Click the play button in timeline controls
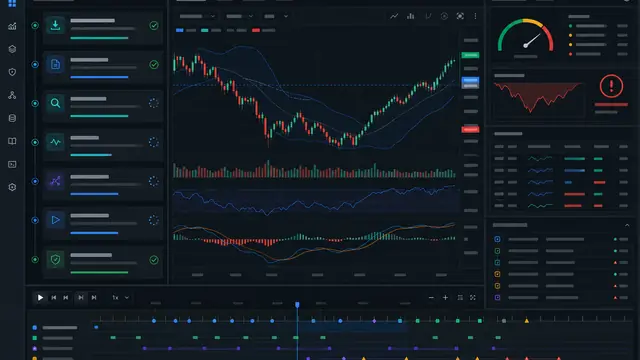640x360 pixels. (x=40, y=298)
